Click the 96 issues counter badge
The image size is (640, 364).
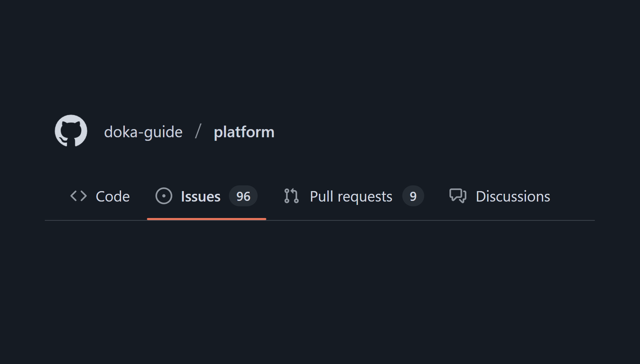pyautogui.click(x=243, y=196)
